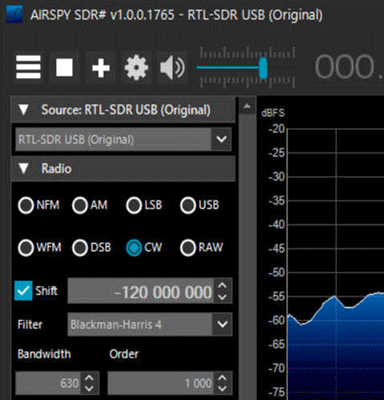
Task: Stop the radio with the square button
Action: point(64,67)
